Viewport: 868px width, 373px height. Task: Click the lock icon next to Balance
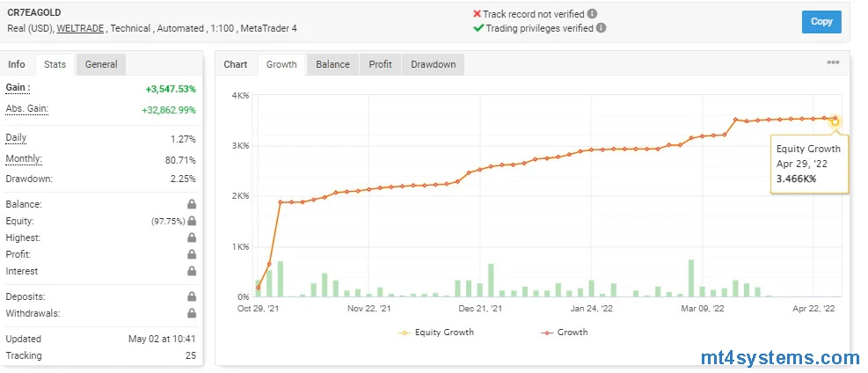click(192, 205)
